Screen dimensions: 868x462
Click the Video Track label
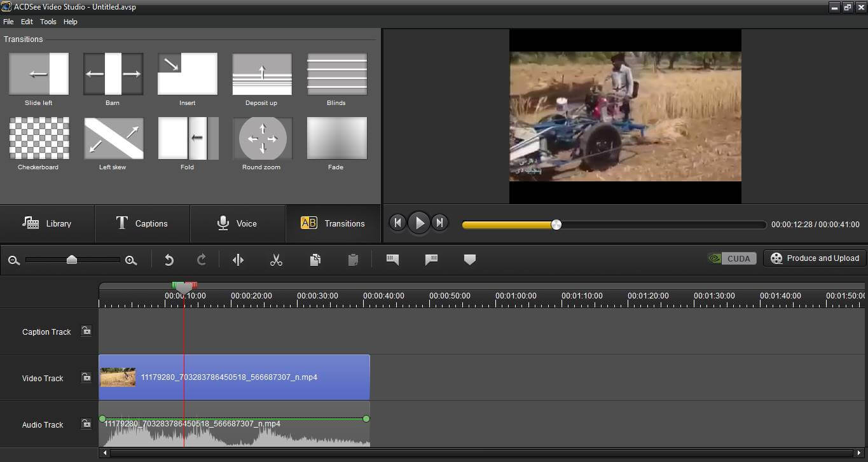point(43,378)
